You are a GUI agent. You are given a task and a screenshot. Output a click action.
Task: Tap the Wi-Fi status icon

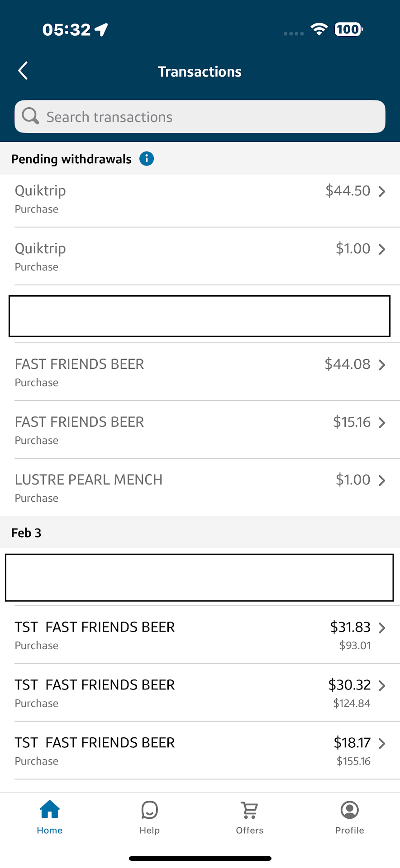click(319, 29)
